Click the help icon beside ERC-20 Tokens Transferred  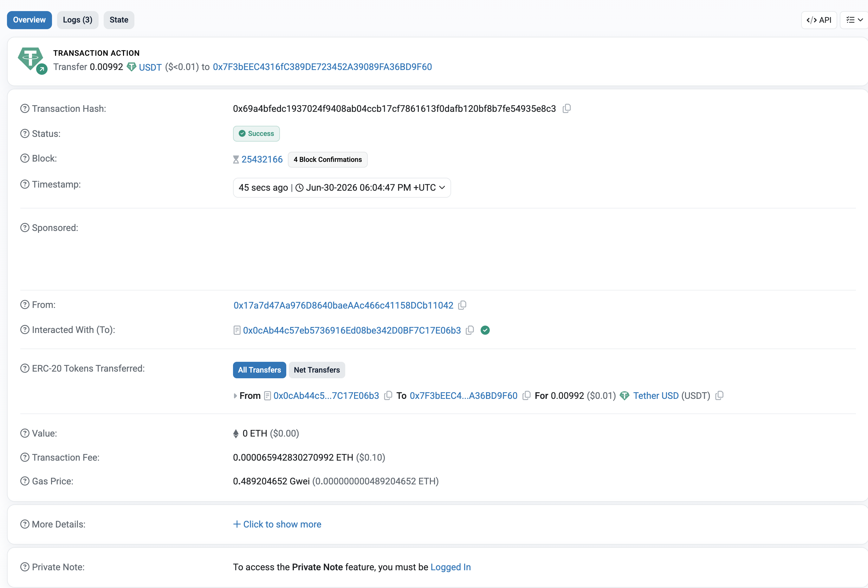[x=25, y=368]
